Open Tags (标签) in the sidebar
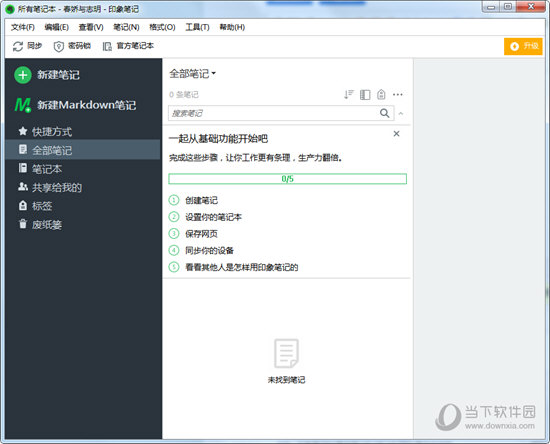 [35, 206]
